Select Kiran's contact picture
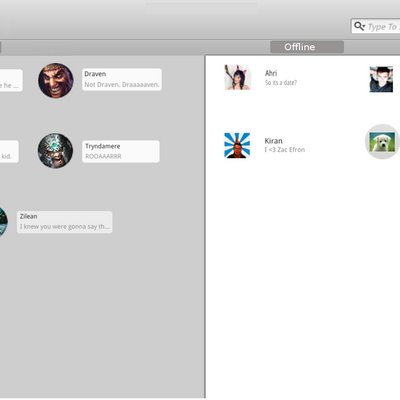Image resolution: width=400 pixels, height=400 pixels. point(237,145)
